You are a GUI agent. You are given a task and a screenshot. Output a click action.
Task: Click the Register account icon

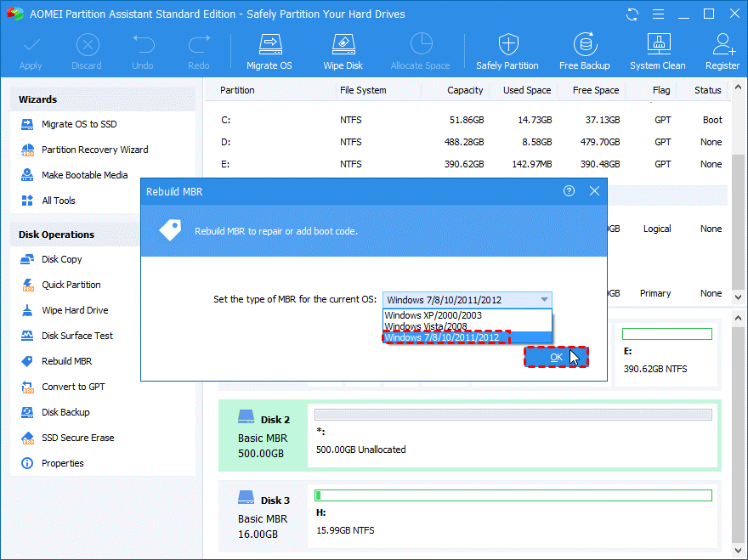[722, 51]
